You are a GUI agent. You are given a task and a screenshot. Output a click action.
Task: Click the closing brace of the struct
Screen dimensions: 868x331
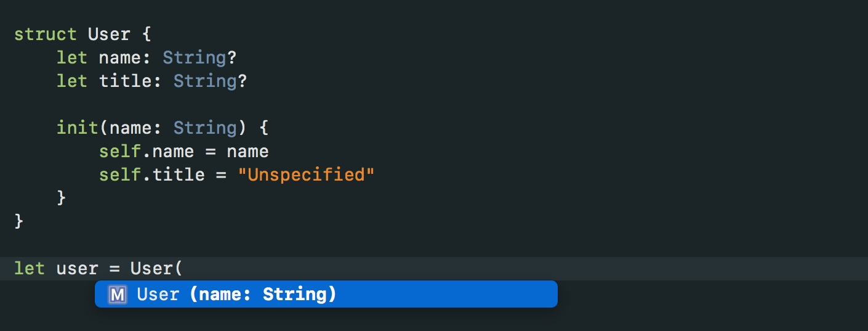pyautogui.click(x=19, y=221)
